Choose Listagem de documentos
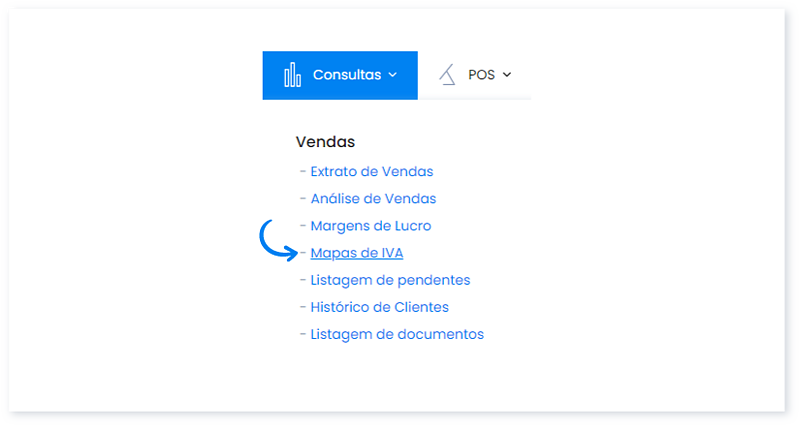Viewport: 800px width, 426px height. pyautogui.click(x=397, y=334)
